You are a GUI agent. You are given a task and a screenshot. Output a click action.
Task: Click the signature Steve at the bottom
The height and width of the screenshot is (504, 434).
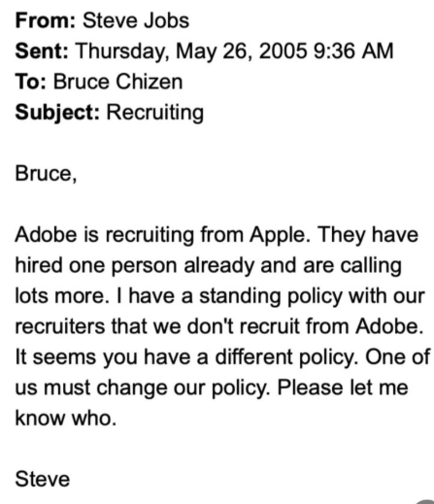point(43,479)
